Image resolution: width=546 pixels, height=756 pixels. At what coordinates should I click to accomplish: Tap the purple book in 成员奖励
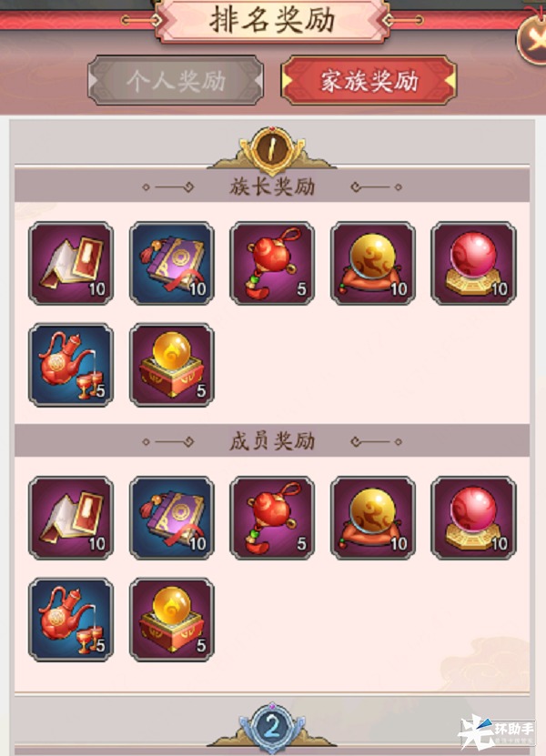(x=172, y=518)
